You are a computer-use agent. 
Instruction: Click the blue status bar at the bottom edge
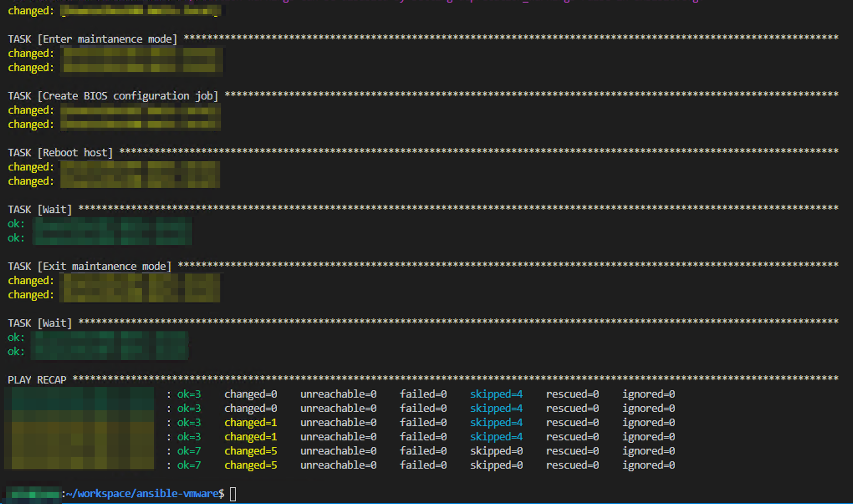tap(426, 502)
